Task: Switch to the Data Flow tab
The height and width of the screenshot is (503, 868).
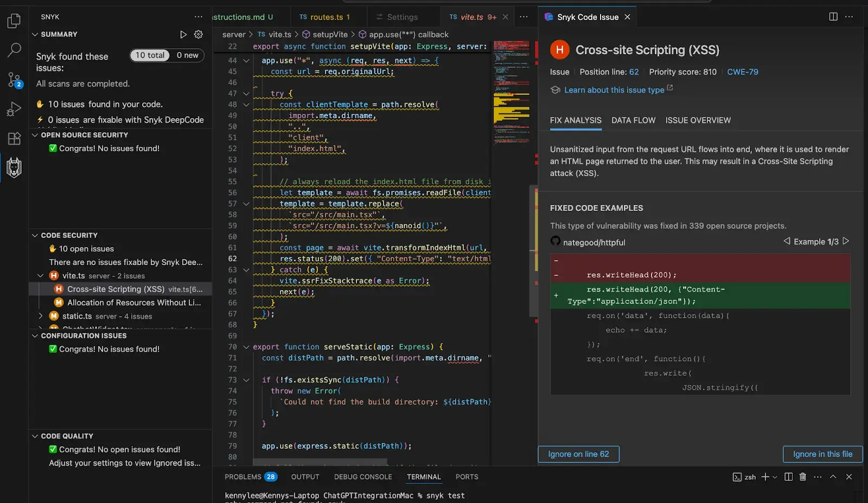Action: 633,120
